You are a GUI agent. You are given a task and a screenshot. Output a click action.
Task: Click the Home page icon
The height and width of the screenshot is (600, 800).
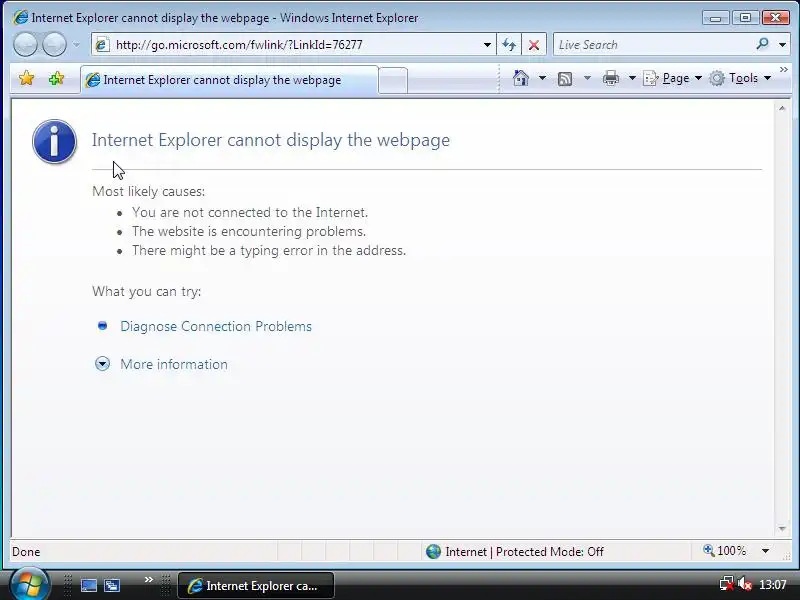coord(520,78)
